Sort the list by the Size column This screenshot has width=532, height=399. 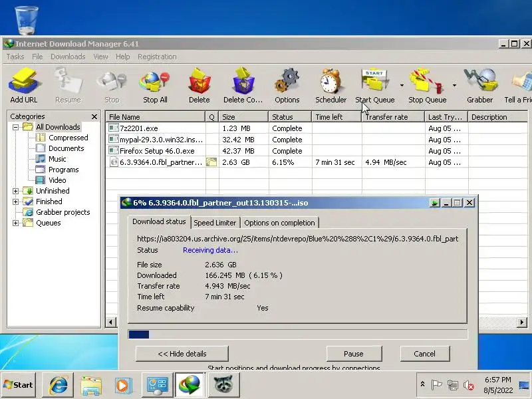click(243, 117)
